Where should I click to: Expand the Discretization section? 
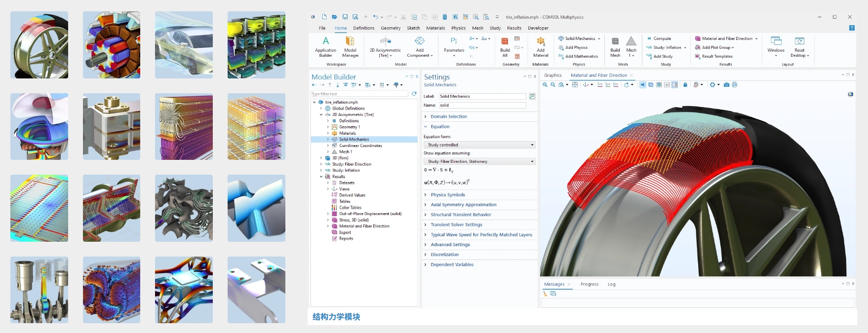(x=444, y=255)
